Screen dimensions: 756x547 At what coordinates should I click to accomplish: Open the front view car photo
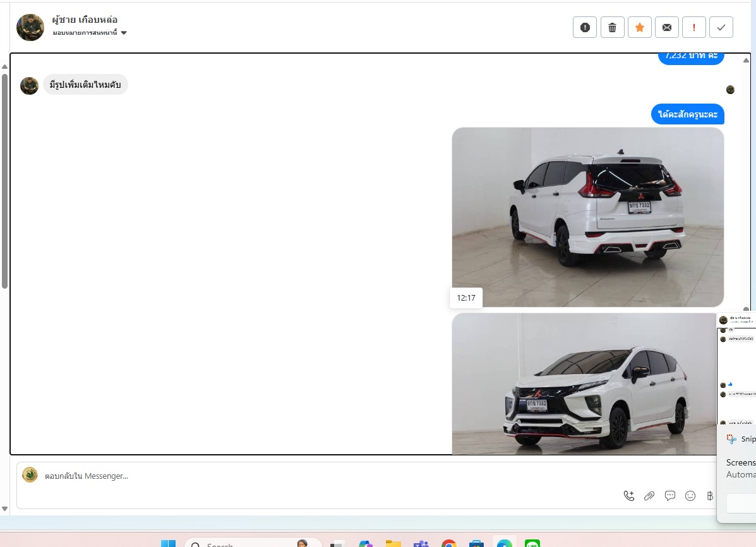coord(584,383)
